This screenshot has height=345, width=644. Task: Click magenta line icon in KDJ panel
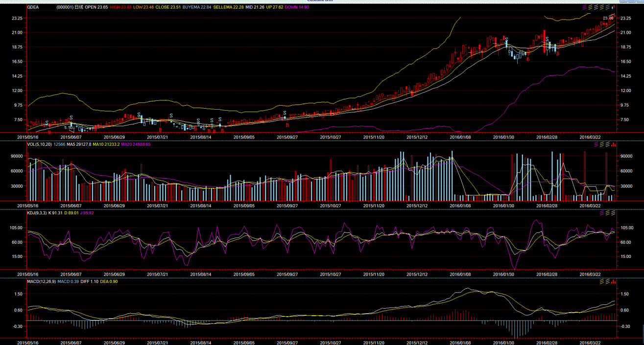click(602, 213)
